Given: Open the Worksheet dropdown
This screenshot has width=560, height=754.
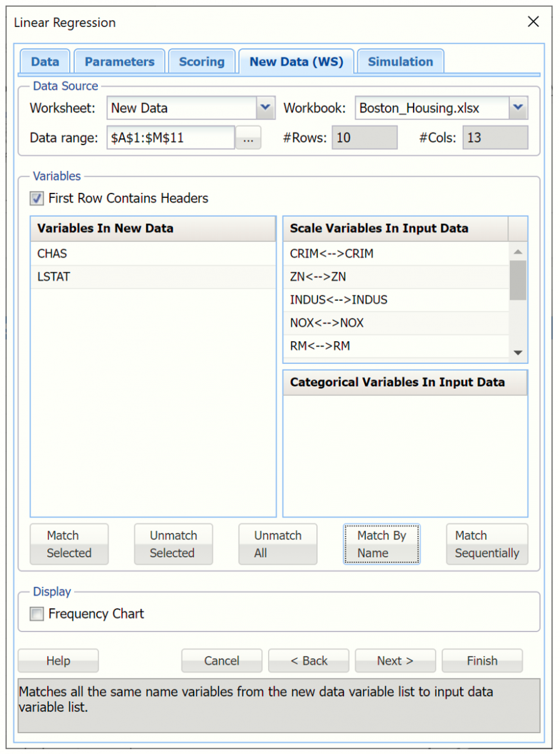Looking at the screenshot, I should pos(266,108).
